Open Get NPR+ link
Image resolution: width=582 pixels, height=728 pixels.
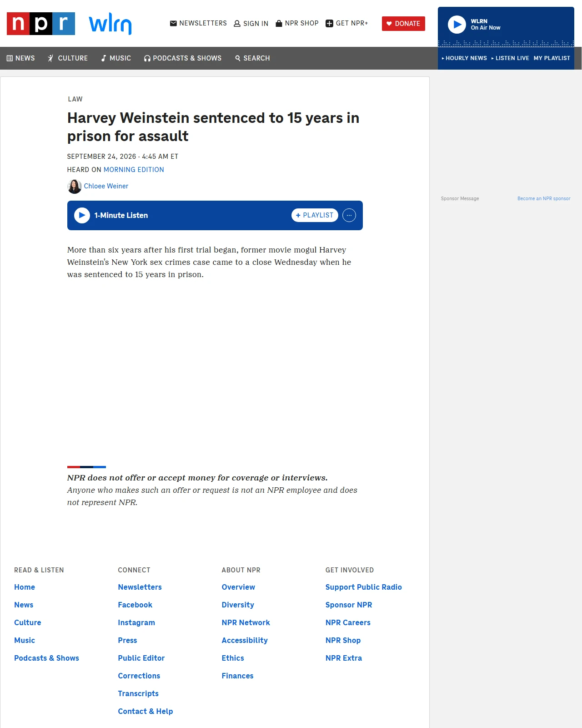click(x=347, y=23)
